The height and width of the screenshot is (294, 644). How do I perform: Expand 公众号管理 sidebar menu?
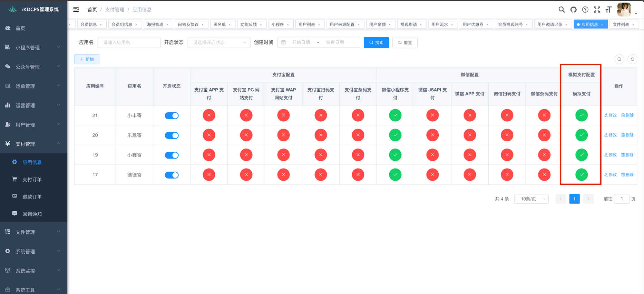[33, 67]
